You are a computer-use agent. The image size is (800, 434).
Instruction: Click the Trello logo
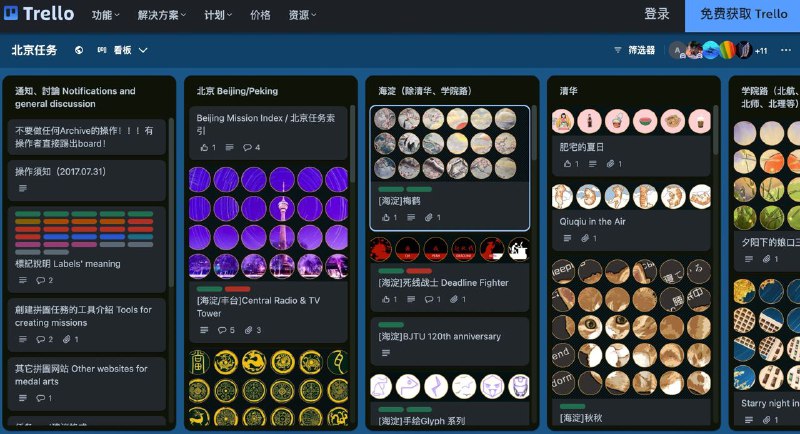tap(39, 14)
